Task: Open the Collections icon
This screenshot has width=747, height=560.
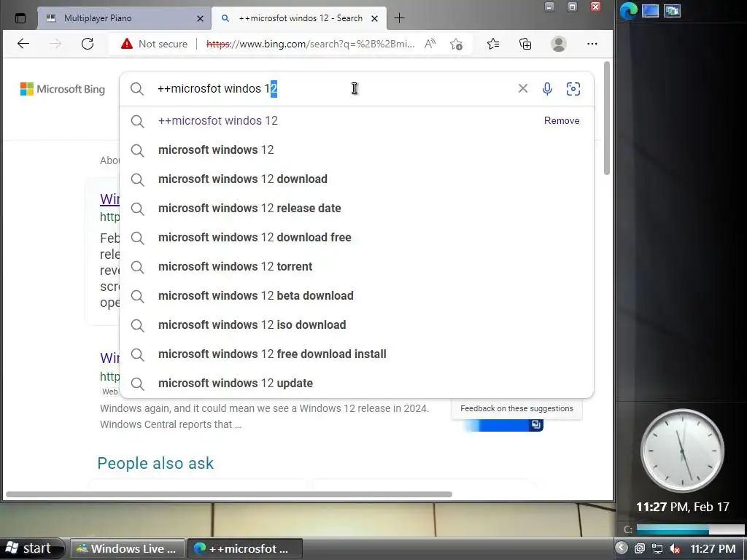Action: pos(525,44)
